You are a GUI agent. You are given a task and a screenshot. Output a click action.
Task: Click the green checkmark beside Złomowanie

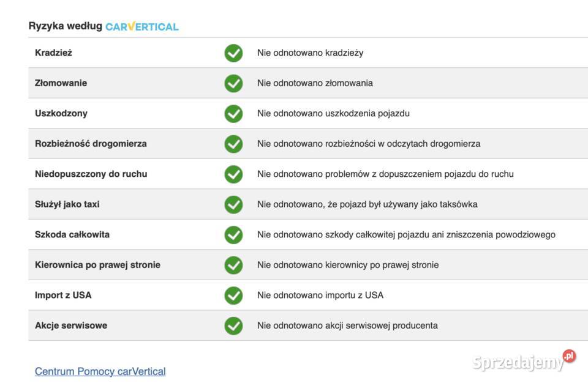pos(233,83)
